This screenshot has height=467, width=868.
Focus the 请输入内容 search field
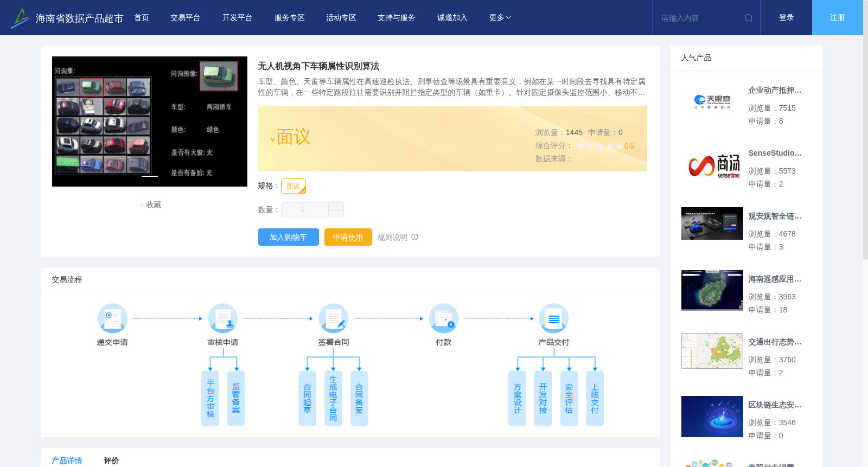coord(700,18)
